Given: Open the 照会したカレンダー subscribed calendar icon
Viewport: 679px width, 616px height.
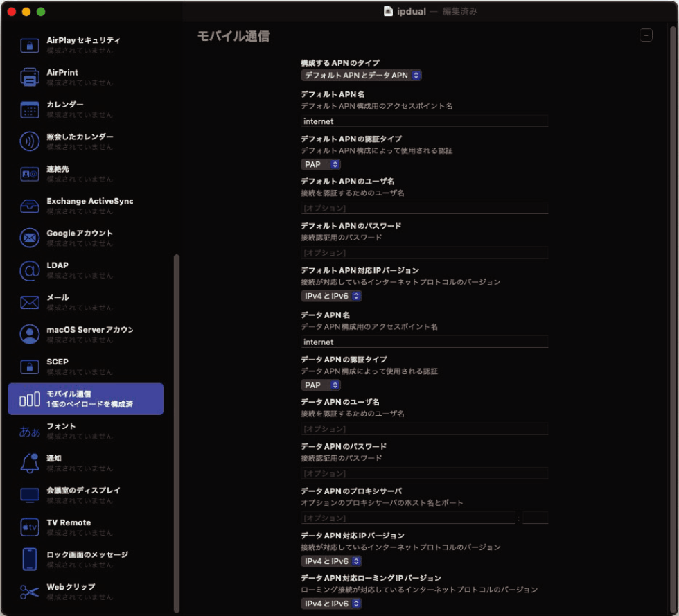Looking at the screenshot, I should 29,141.
